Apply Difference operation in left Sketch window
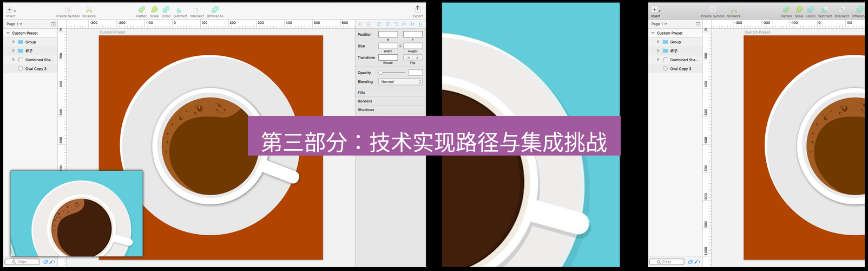Screen dimensions: 868x271 point(215,9)
